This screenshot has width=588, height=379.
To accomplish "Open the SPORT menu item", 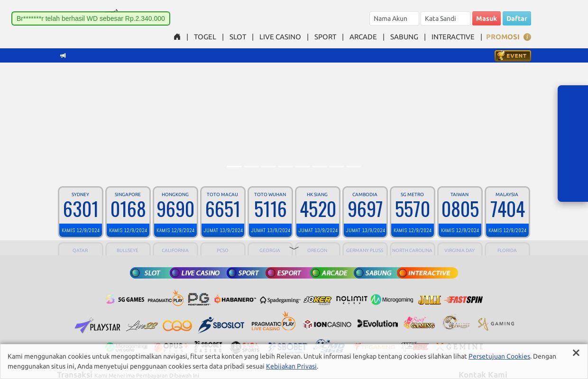I will [x=325, y=37].
